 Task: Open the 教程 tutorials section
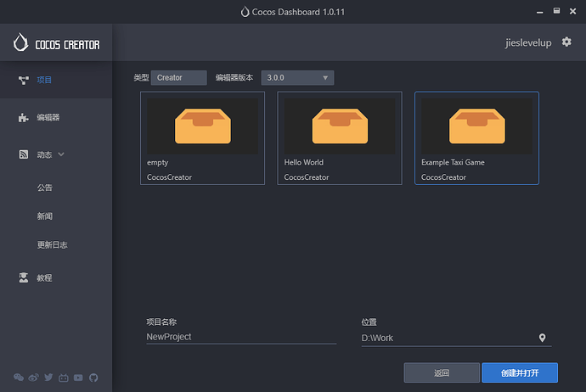coord(44,277)
